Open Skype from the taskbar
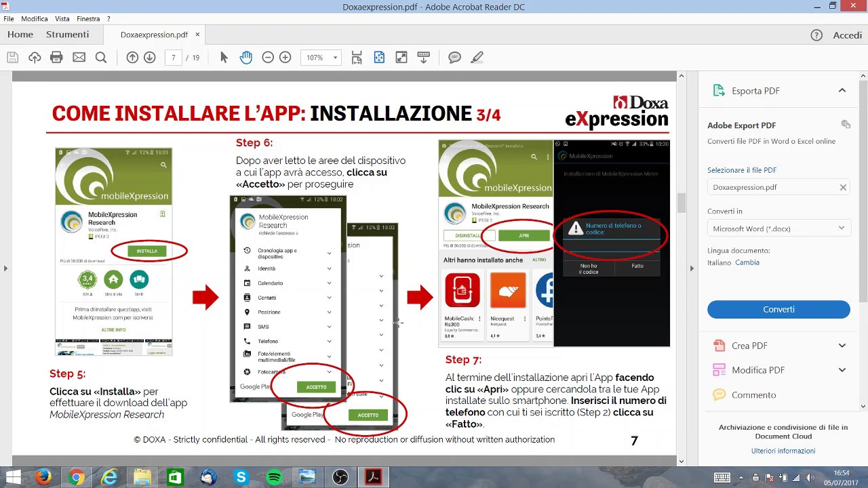Viewport: 868px width, 488px height. pos(241,477)
